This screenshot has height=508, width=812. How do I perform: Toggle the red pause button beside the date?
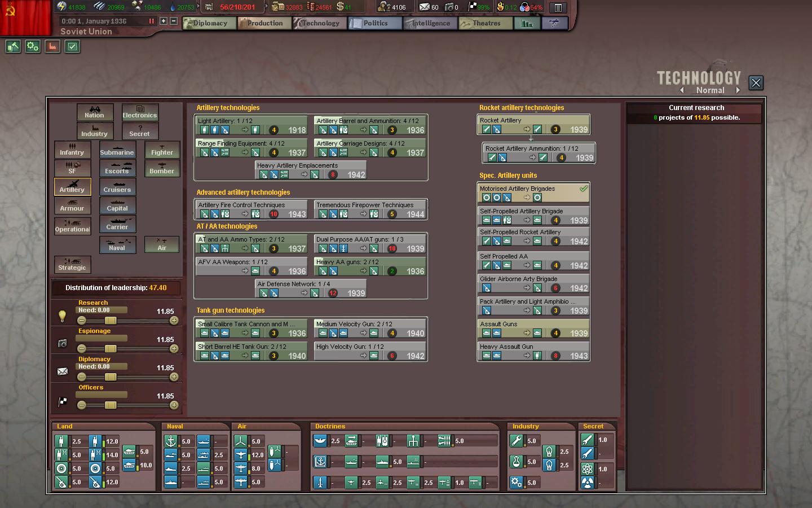click(151, 21)
